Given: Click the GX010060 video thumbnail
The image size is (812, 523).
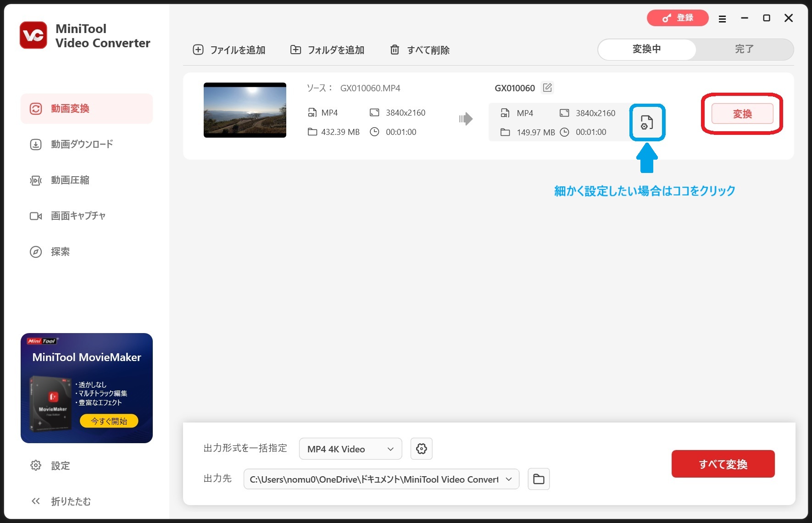Looking at the screenshot, I should [245, 110].
